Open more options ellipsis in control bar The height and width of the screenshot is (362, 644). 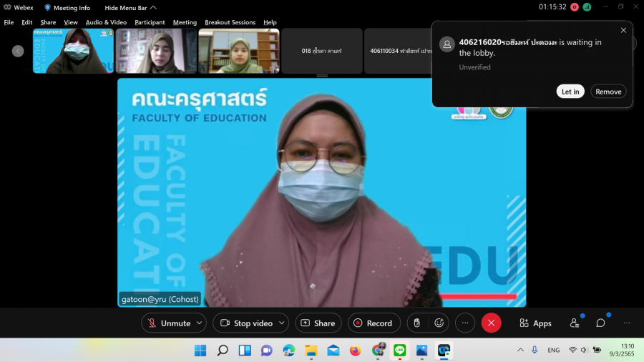[464, 323]
